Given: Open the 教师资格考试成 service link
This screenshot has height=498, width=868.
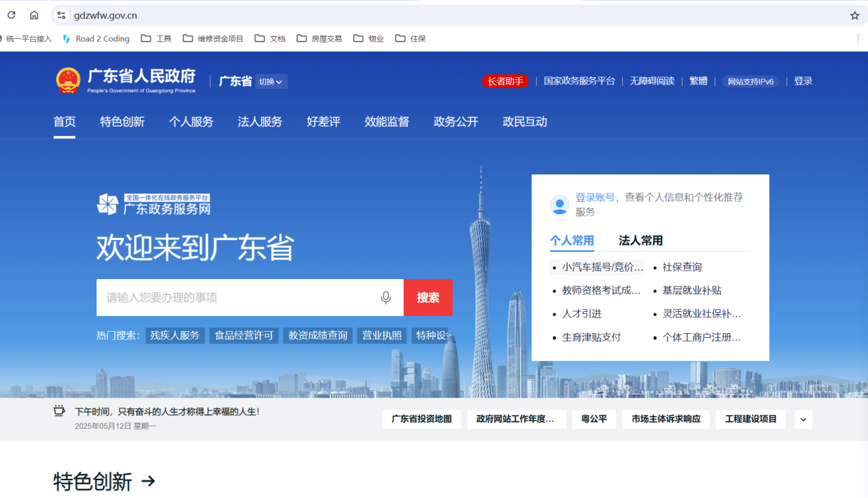Looking at the screenshot, I should click(602, 290).
